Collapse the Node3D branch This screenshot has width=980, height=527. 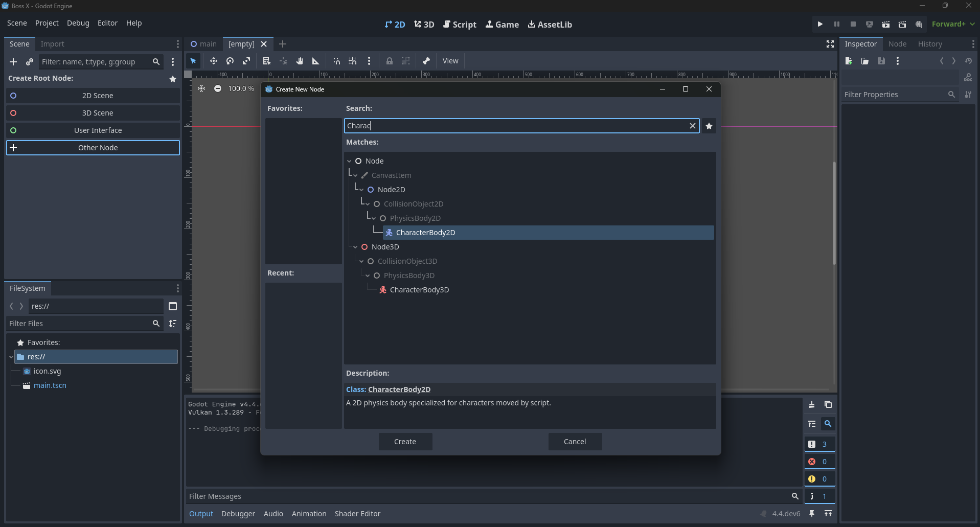coord(355,247)
